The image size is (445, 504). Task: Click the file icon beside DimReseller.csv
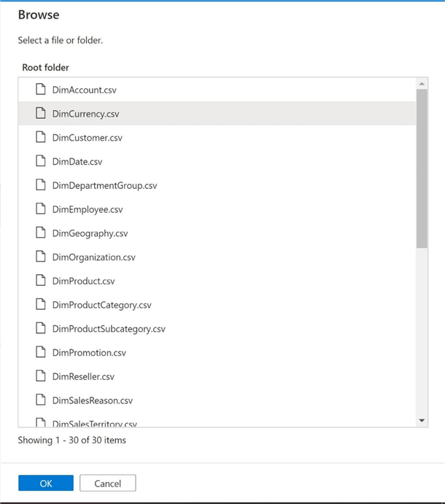click(41, 376)
